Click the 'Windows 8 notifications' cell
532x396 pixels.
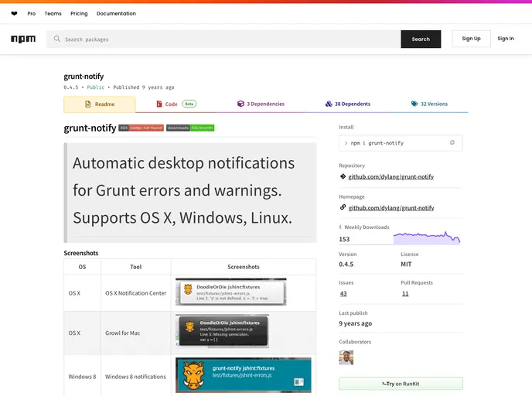[136, 377]
